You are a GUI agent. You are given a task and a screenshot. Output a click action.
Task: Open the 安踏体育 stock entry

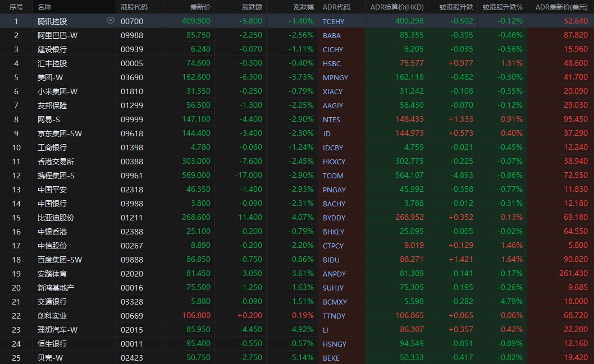click(x=52, y=273)
